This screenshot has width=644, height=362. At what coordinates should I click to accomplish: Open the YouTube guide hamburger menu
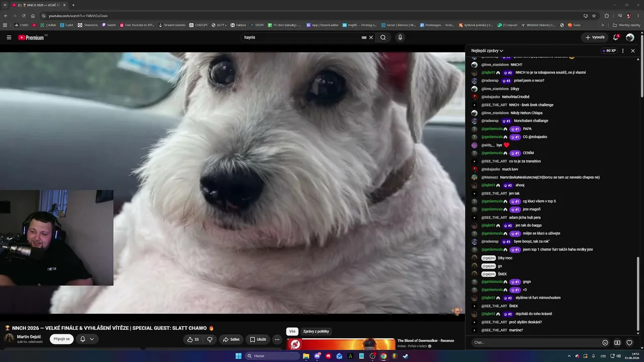[9, 37]
